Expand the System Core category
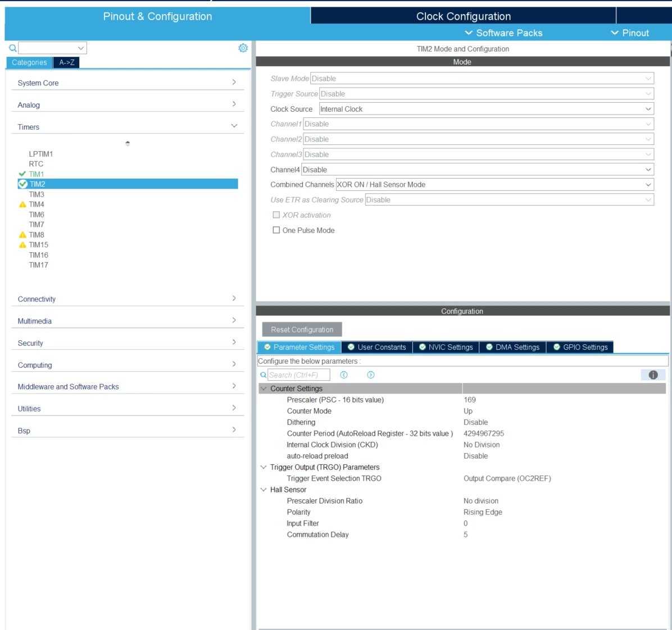Image resolution: width=672 pixels, height=630 pixels. [x=128, y=82]
